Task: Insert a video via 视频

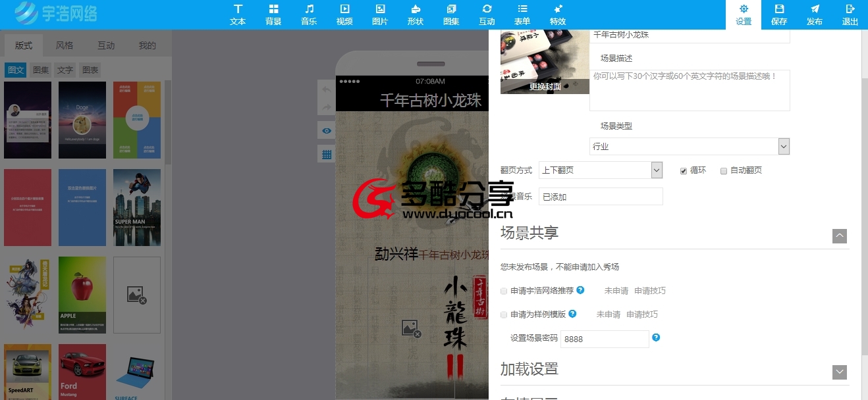Action: pos(344,14)
